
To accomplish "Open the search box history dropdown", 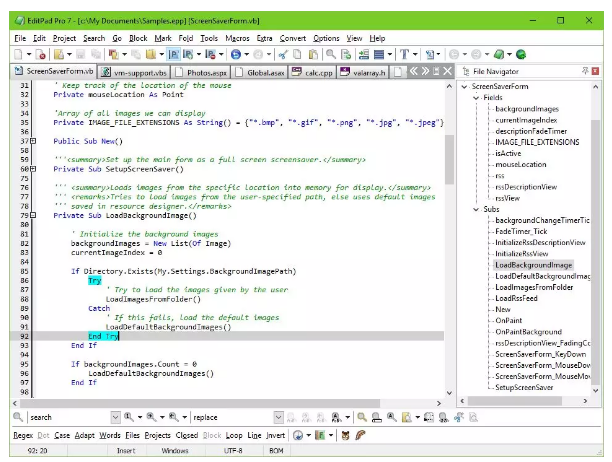I will (x=115, y=417).
